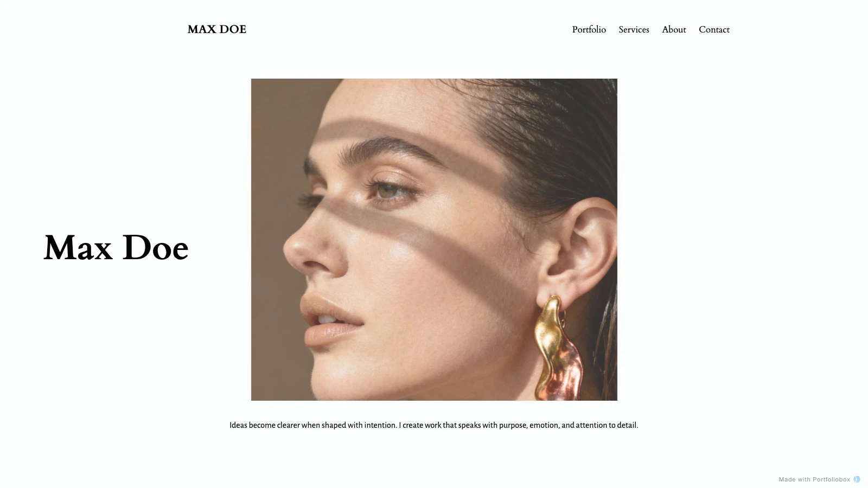Open the Portfolio menu item

point(589,29)
